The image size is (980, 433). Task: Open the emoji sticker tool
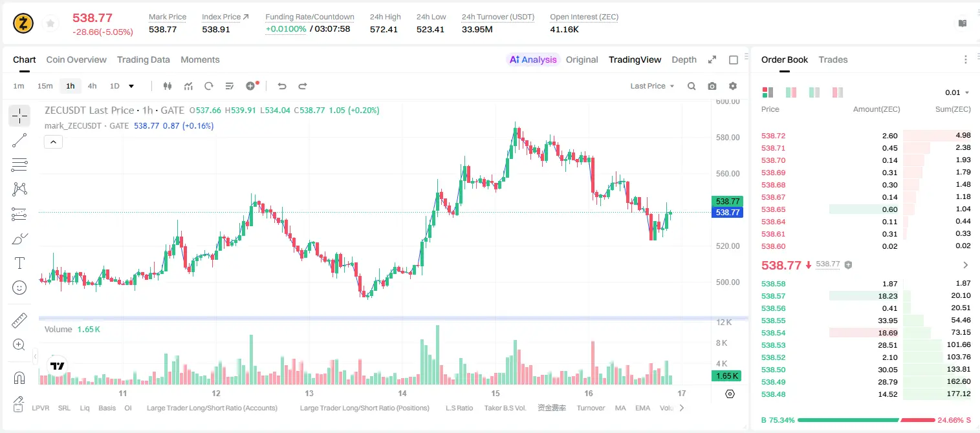pyautogui.click(x=19, y=288)
